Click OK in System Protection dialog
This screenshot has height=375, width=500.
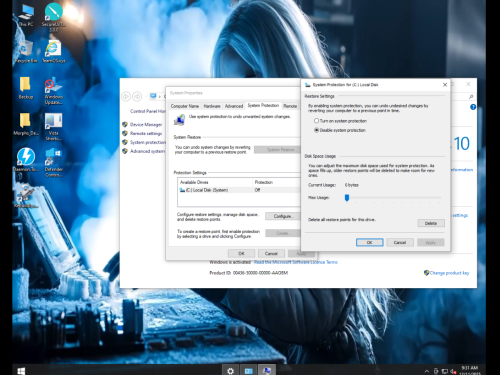(x=369, y=242)
